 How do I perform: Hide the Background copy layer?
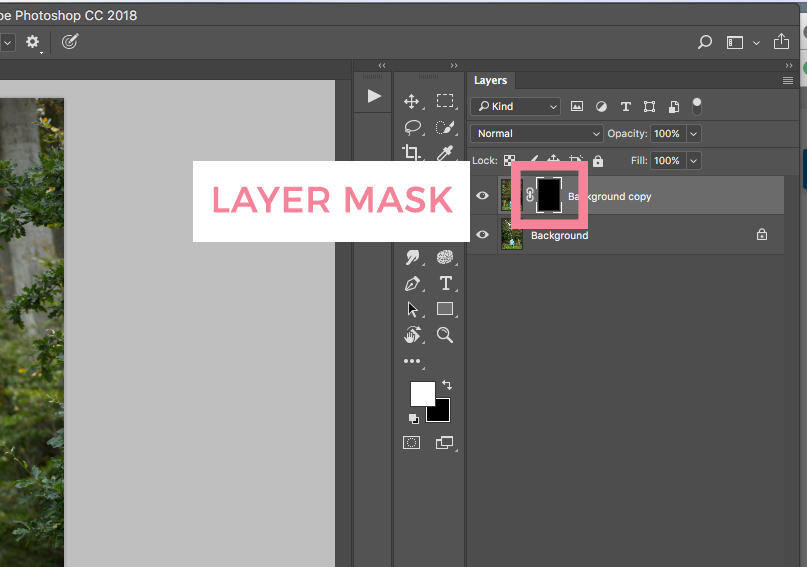click(x=483, y=196)
